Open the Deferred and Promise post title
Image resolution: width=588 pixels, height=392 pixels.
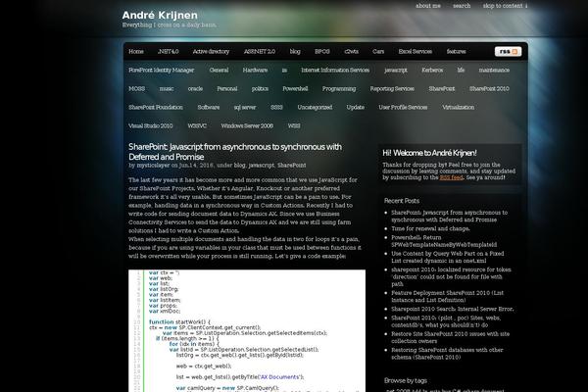coord(235,152)
